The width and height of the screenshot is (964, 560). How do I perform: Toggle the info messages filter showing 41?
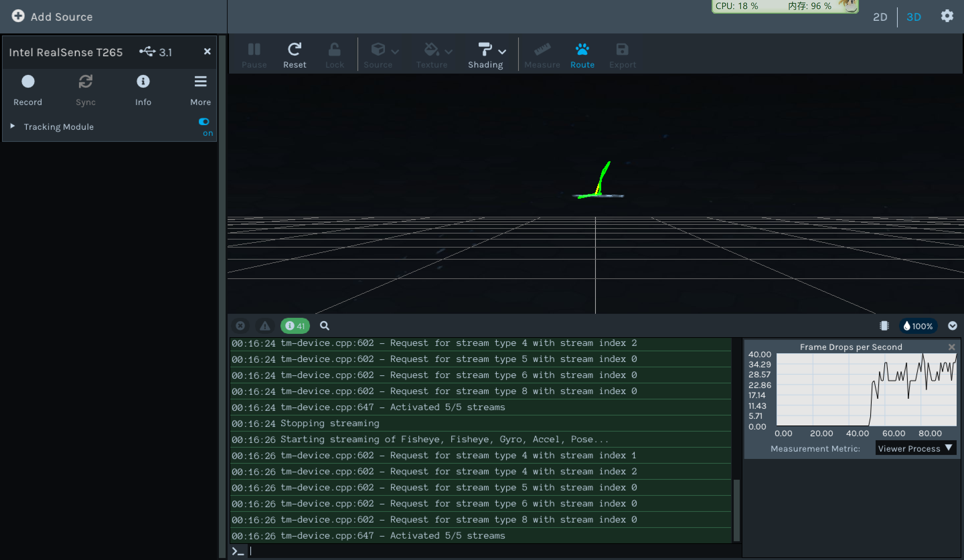click(x=295, y=326)
